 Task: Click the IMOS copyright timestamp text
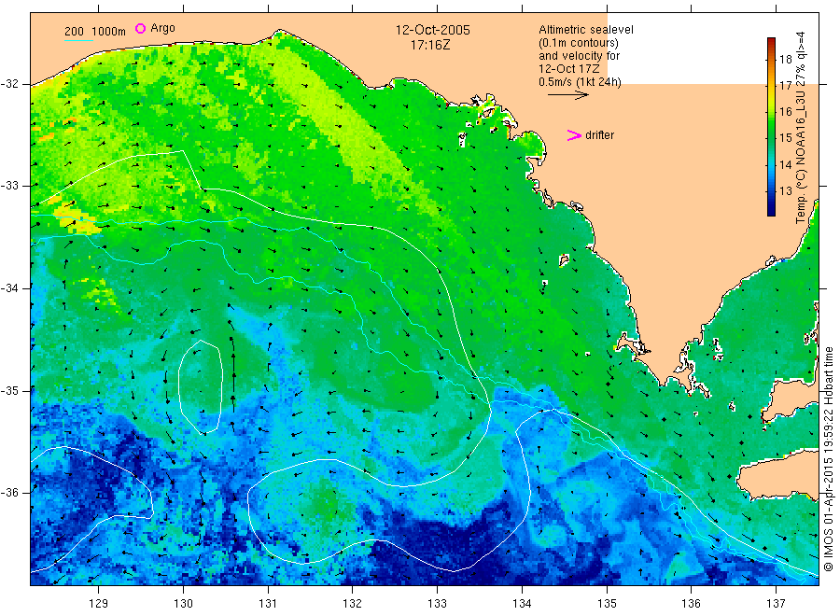coord(829,459)
